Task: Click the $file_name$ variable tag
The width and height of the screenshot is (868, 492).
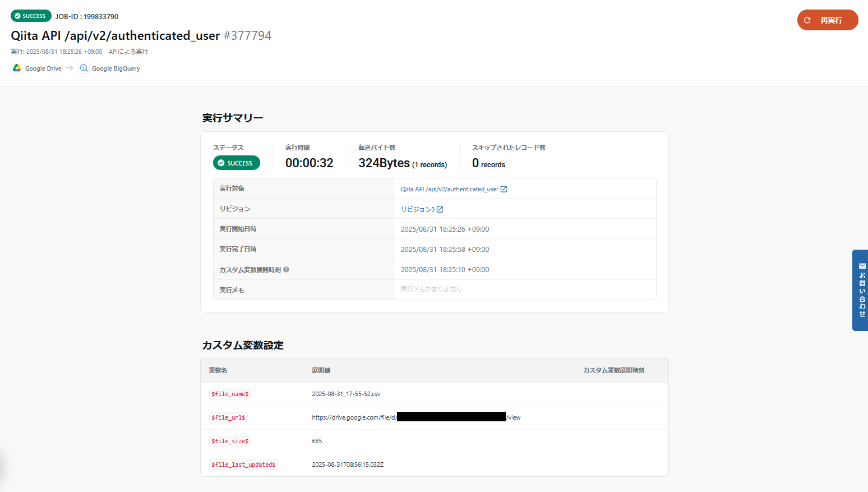Action: [230, 394]
